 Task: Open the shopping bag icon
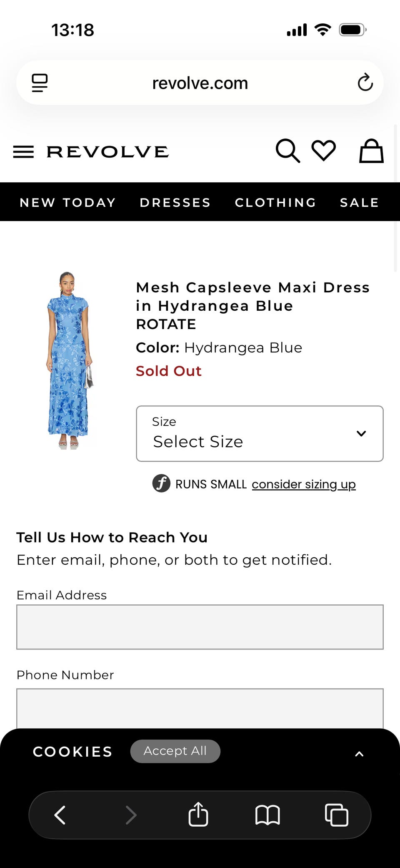coord(371,151)
